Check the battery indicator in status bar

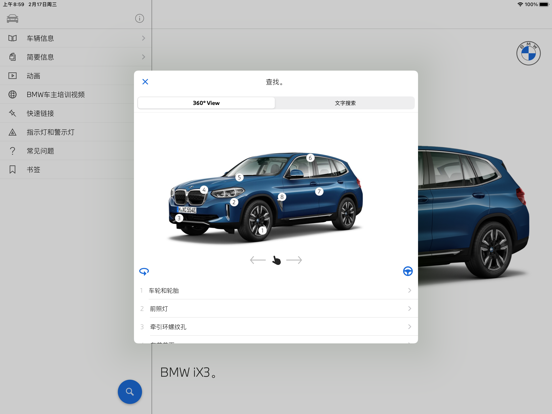pyautogui.click(x=544, y=4)
